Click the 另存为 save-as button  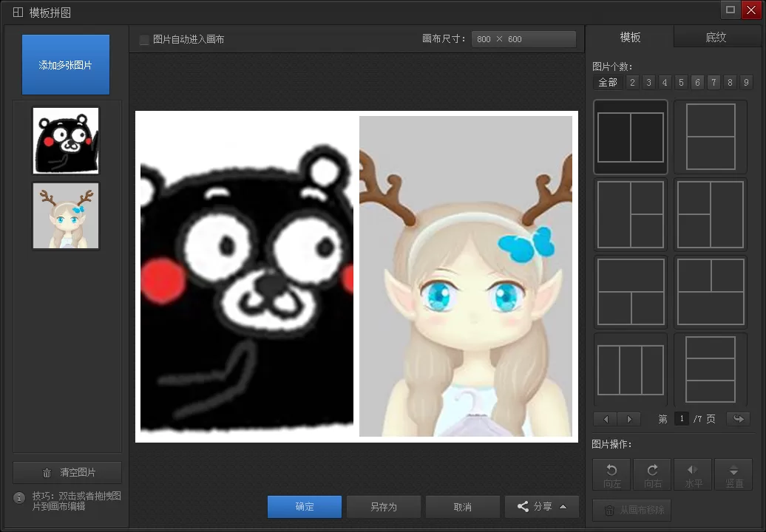pos(384,507)
